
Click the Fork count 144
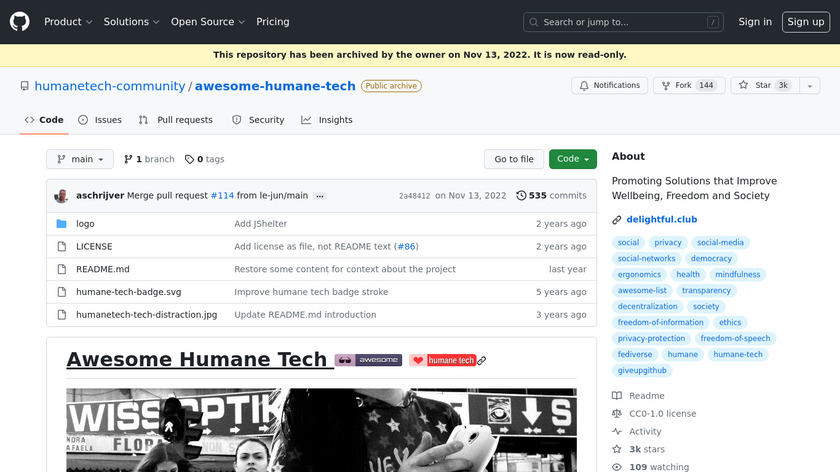pyautogui.click(x=706, y=86)
